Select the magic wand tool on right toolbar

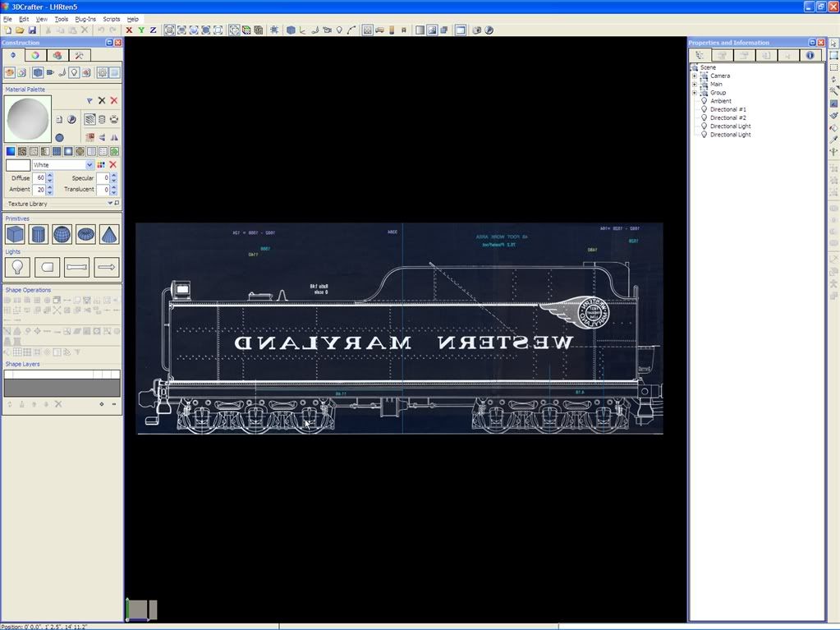click(833, 92)
